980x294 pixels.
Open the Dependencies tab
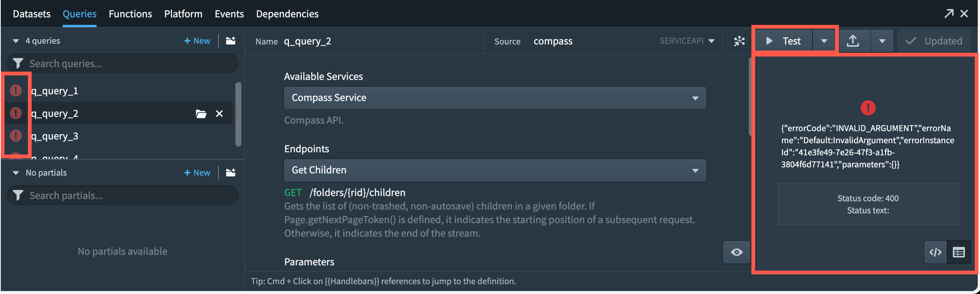coord(287,14)
